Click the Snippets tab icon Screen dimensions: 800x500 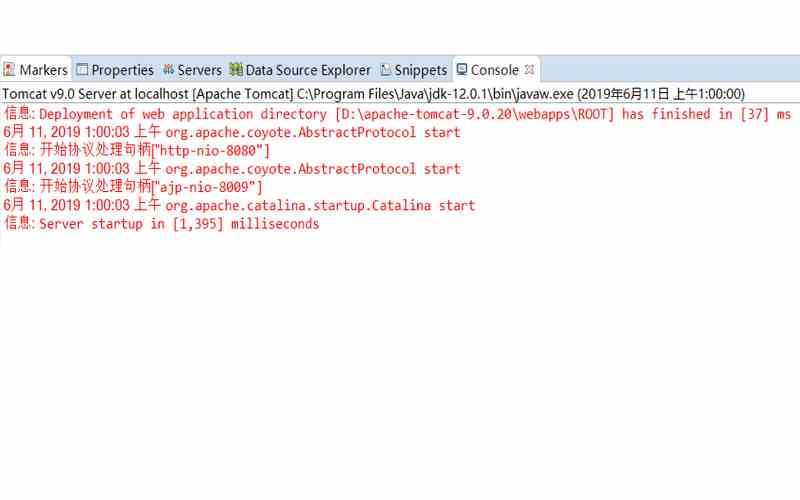tap(386, 69)
